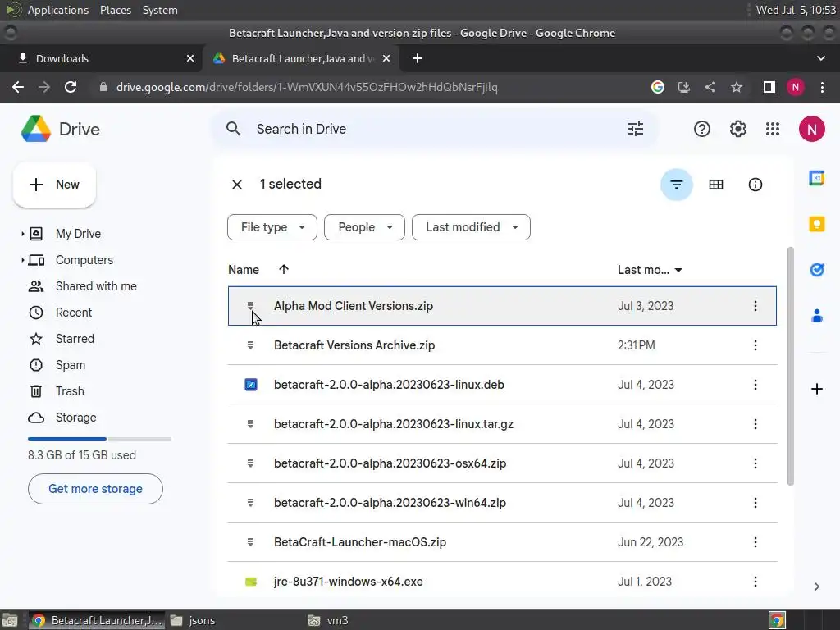Bookmark this page star icon
This screenshot has width=840, height=630.
[x=737, y=87]
